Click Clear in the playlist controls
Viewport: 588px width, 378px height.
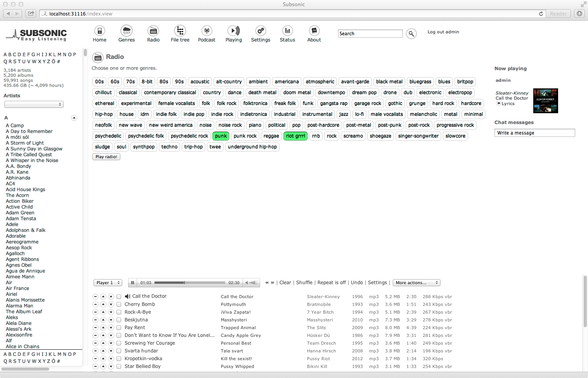[285, 283]
